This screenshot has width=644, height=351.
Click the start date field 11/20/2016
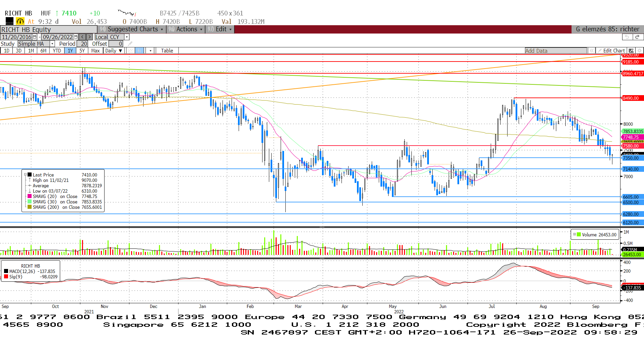pos(16,37)
